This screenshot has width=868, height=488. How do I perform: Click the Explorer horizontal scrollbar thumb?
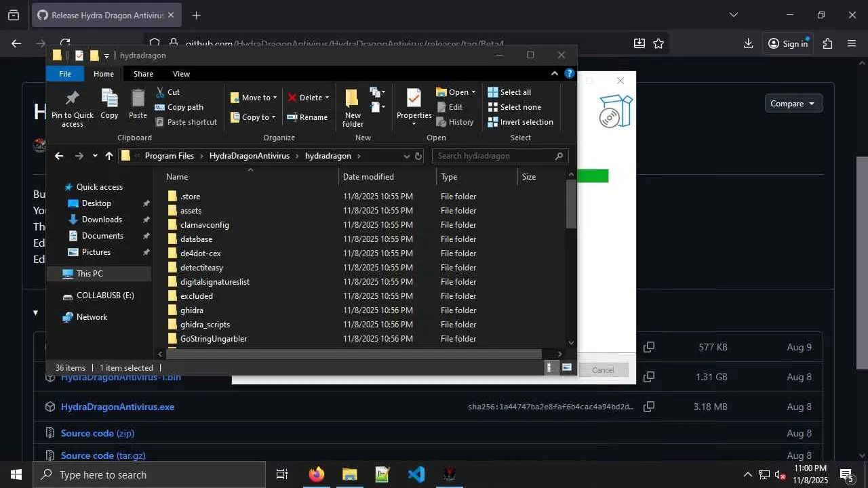(353, 354)
